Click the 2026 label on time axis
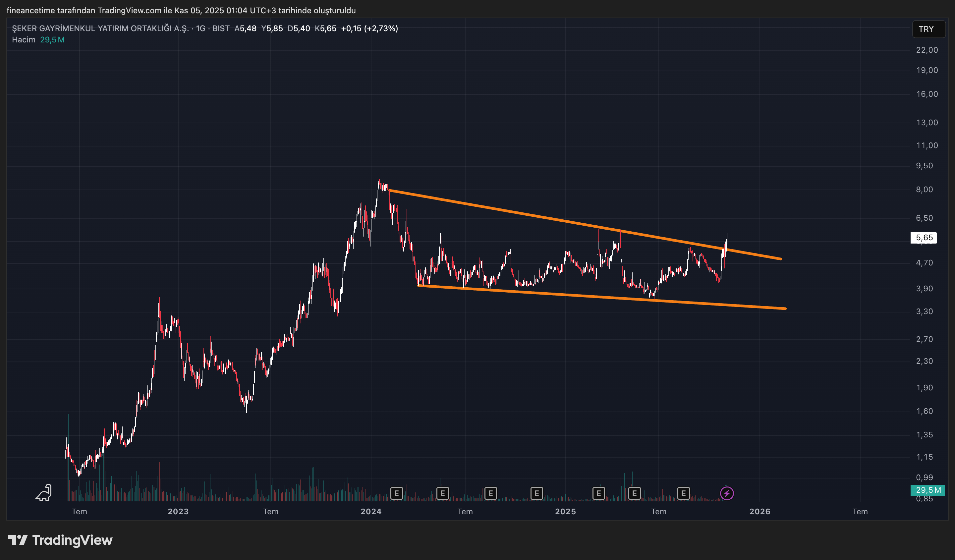This screenshot has height=560, width=955. click(x=759, y=512)
